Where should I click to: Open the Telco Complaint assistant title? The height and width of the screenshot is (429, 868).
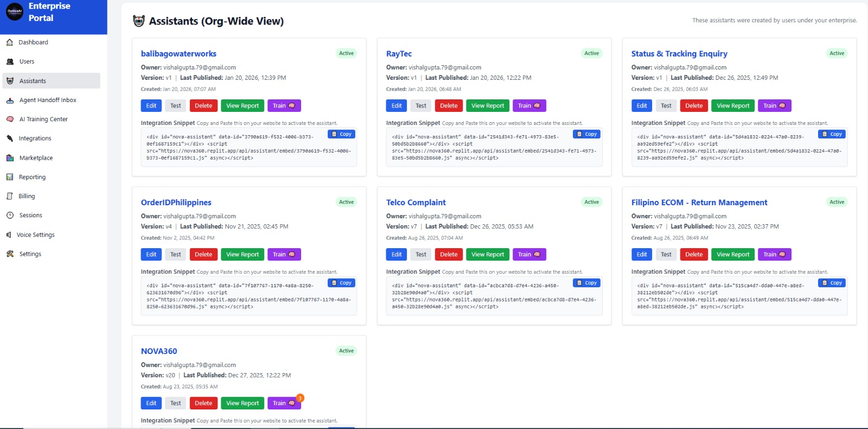pos(416,203)
